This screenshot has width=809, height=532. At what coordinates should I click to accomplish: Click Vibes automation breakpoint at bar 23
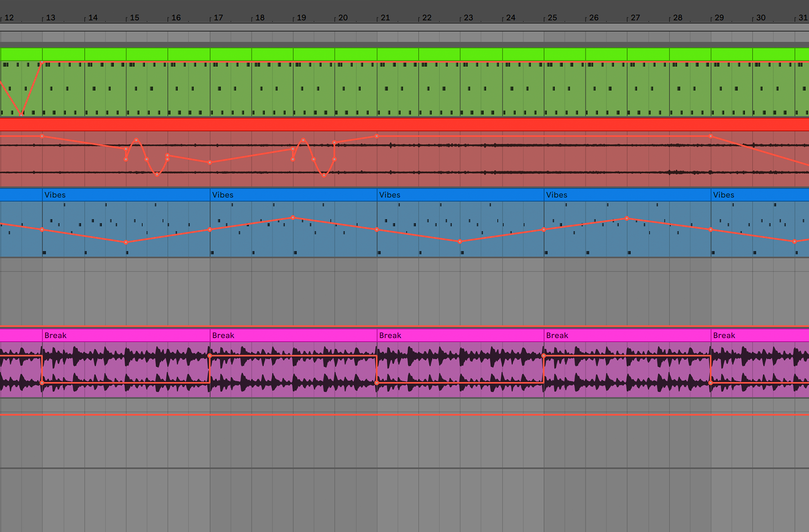point(460,242)
